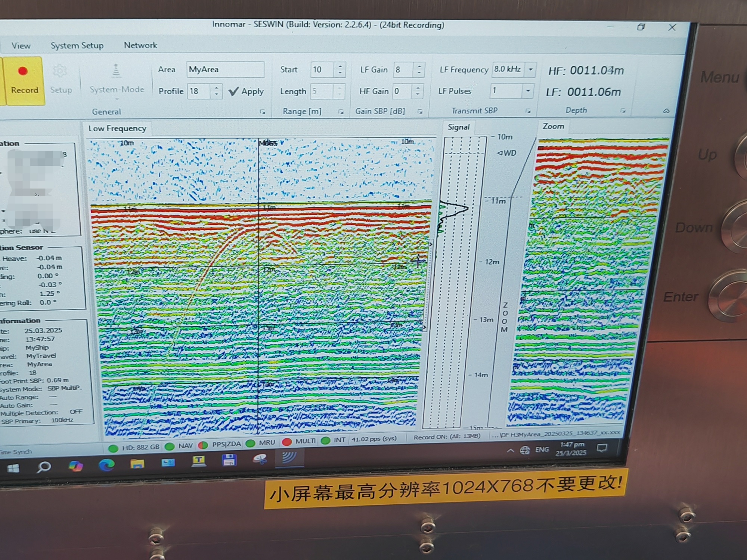747x560 pixels.
Task: Open the propeller icon taskbar app
Action: click(x=260, y=459)
